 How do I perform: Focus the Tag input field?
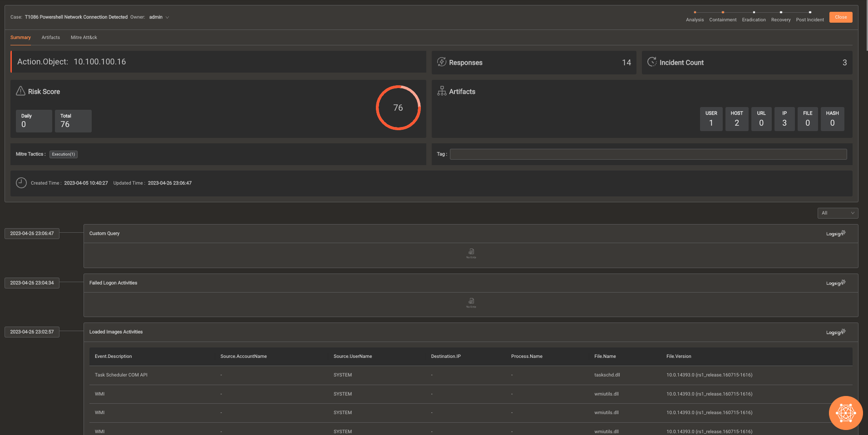pyautogui.click(x=648, y=154)
